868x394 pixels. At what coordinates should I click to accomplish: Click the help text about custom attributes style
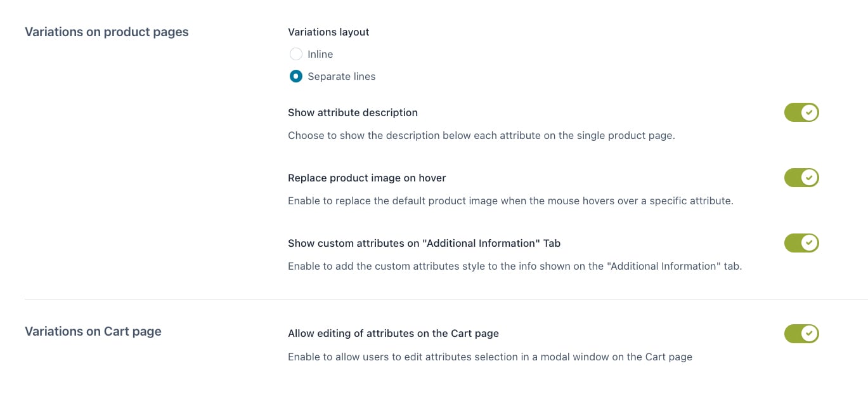tap(515, 266)
